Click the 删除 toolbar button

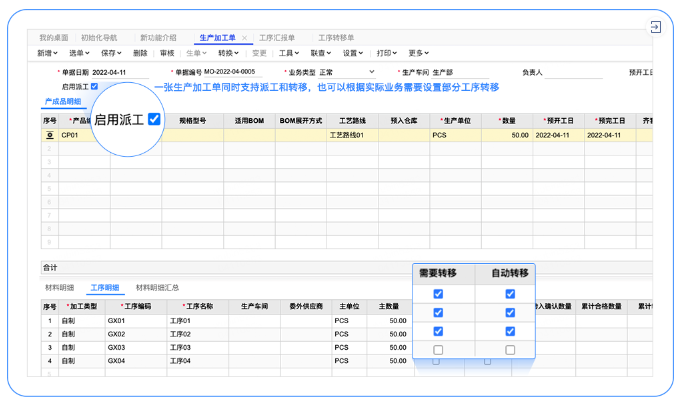point(140,53)
